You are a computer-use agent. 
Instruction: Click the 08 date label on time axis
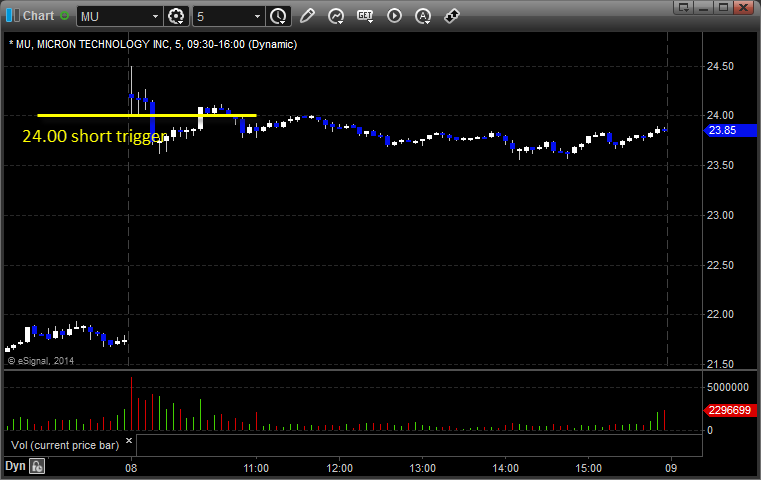pyautogui.click(x=131, y=468)
